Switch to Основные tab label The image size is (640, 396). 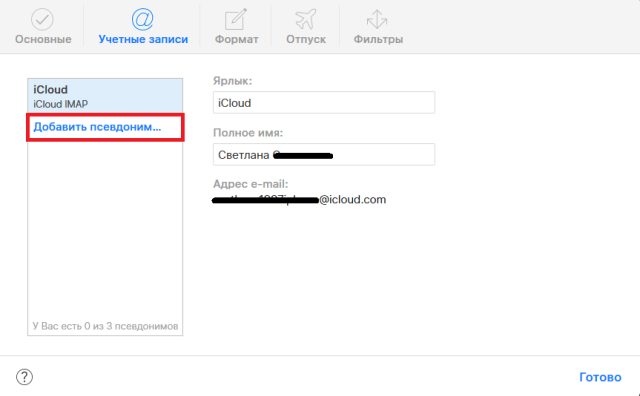tap(43, 40)
